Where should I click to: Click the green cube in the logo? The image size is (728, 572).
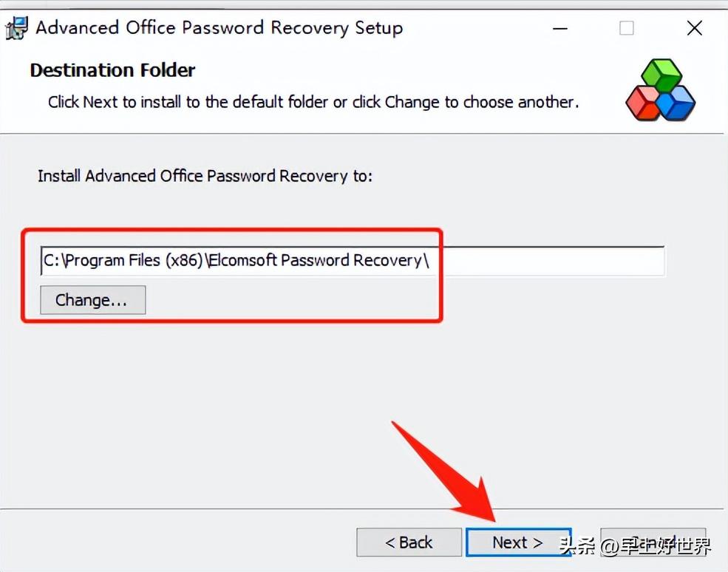point(661,75)
